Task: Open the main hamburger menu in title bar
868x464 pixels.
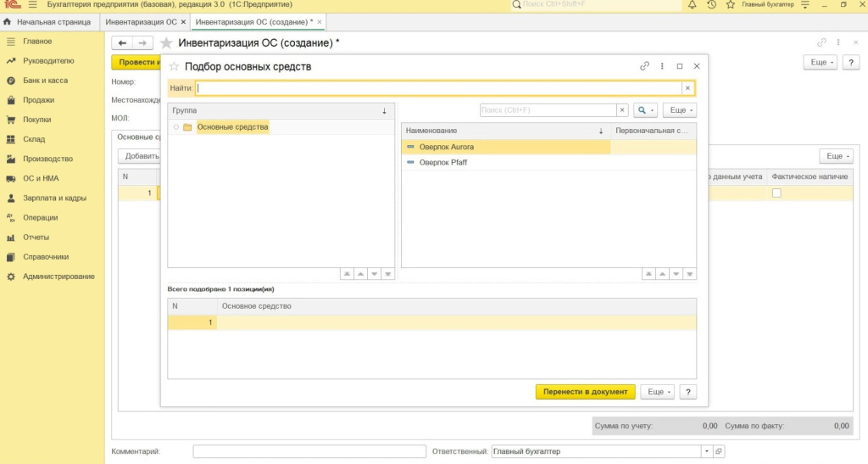Action: 33,4
